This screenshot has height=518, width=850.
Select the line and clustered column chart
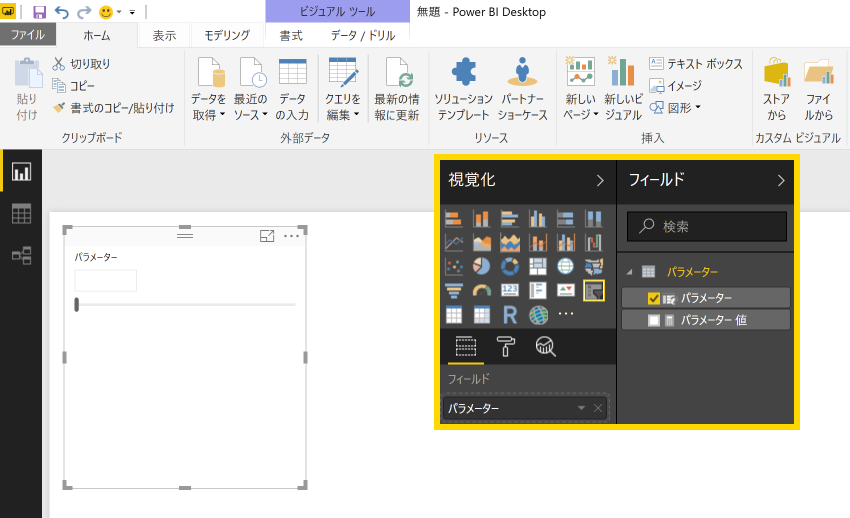(565, 243)
